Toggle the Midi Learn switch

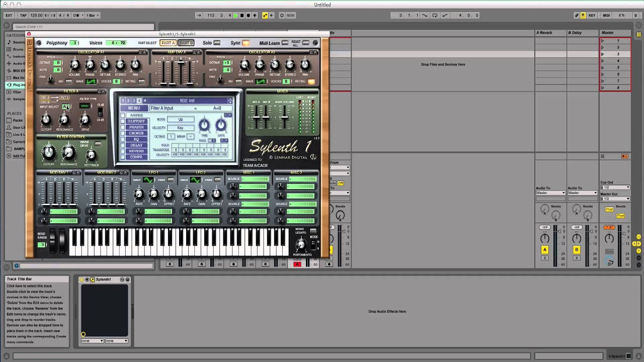[x=285, y=43]
